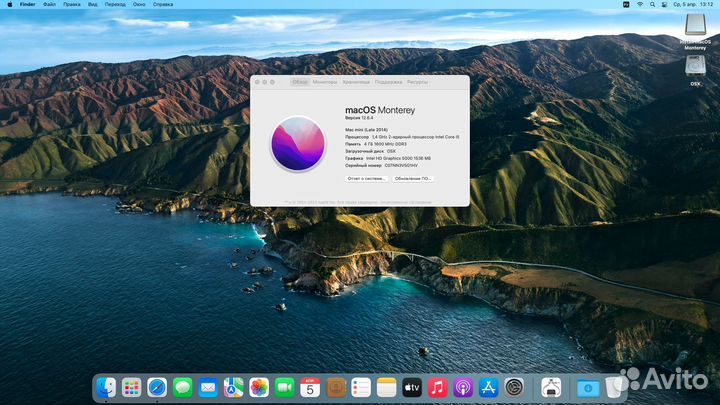Open the Apple menu
The image size is (720, 405).
point(10,4)
